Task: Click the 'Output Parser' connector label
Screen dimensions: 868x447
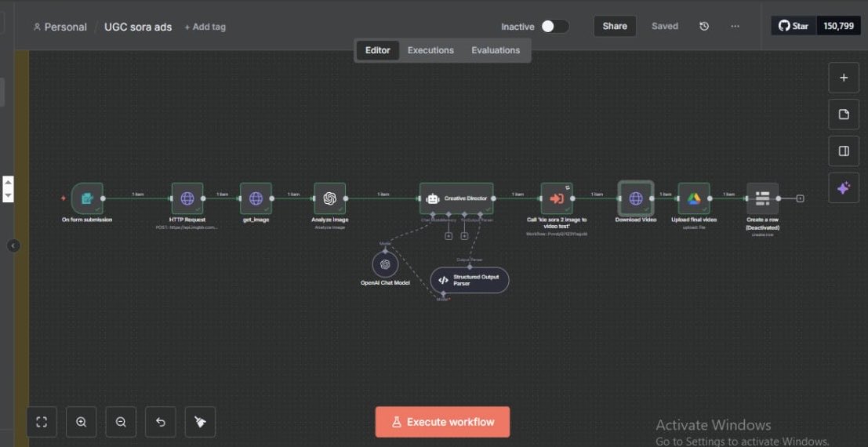Action: (x=470, y=260)
